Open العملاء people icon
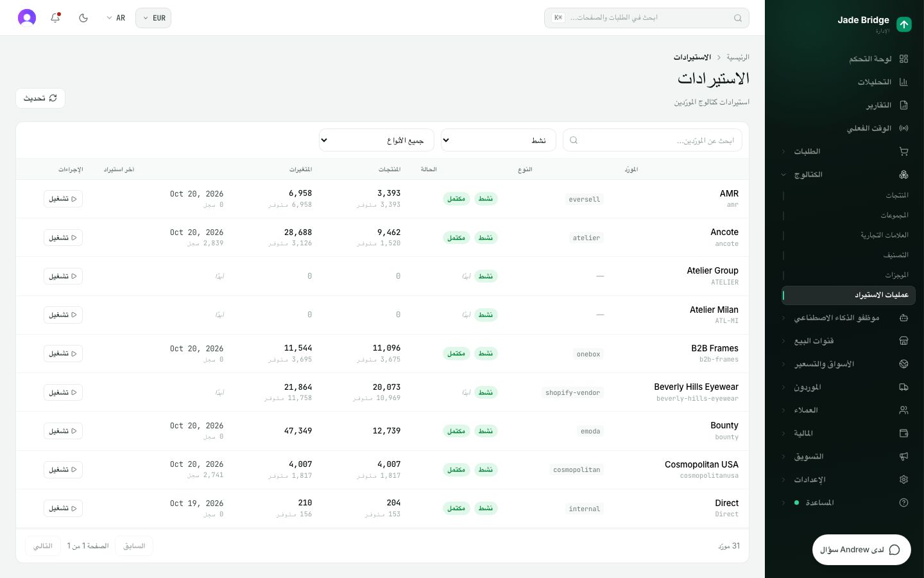The width and height of the screenshot is (924, 578). 904,410
